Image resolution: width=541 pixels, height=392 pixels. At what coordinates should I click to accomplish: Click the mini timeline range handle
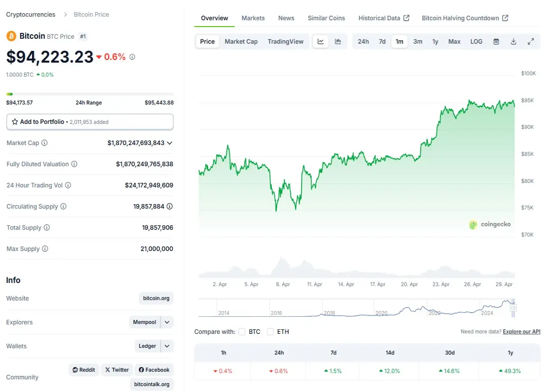coord(513,308)
